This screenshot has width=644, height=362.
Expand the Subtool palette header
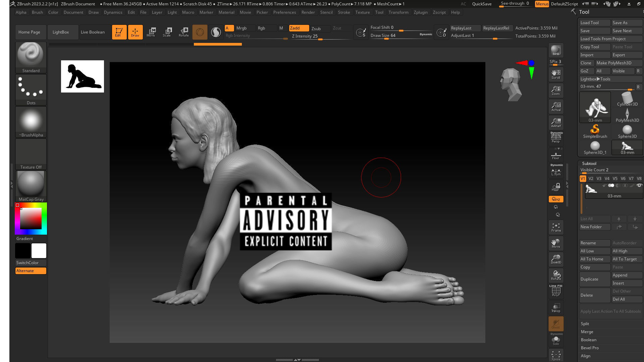(589, 163)
